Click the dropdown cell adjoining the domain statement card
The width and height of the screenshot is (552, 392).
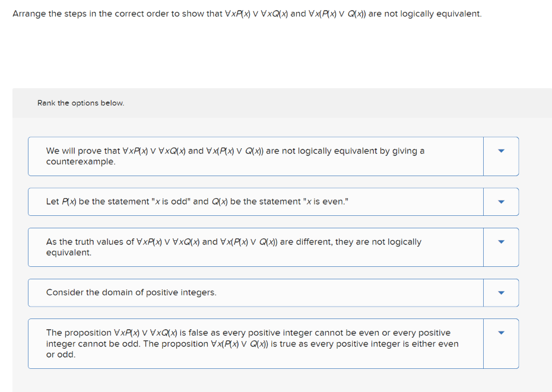501,292
